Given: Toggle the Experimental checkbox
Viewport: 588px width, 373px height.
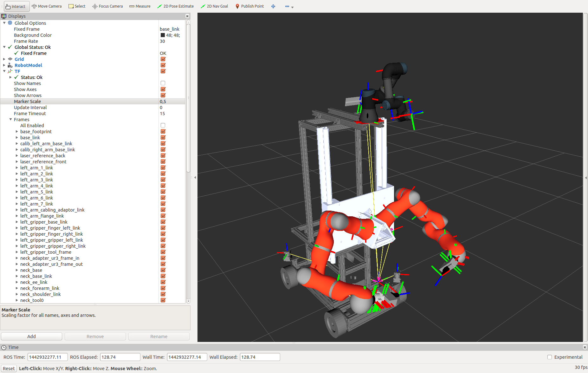Looking at the screenshot, I should (550, 357).
